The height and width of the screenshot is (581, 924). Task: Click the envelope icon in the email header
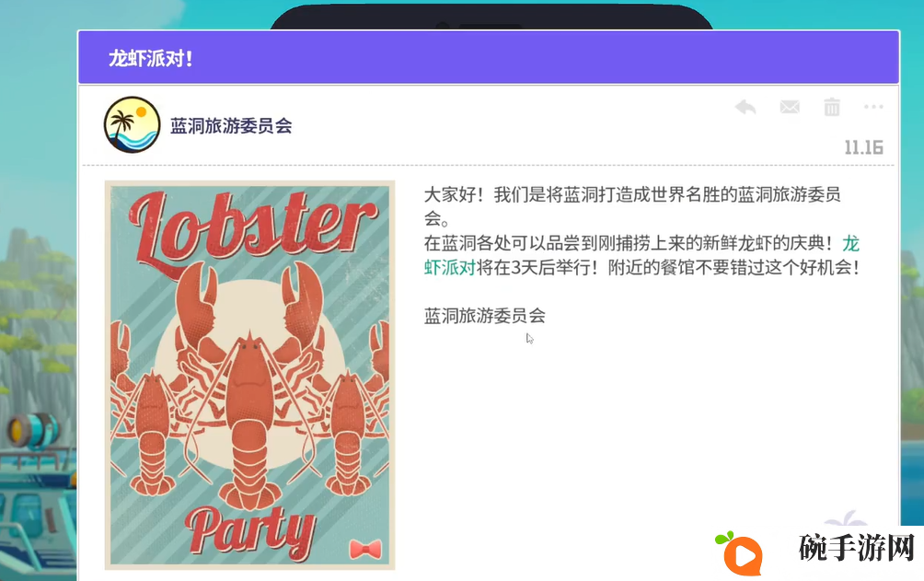click(x=790, y=107)
